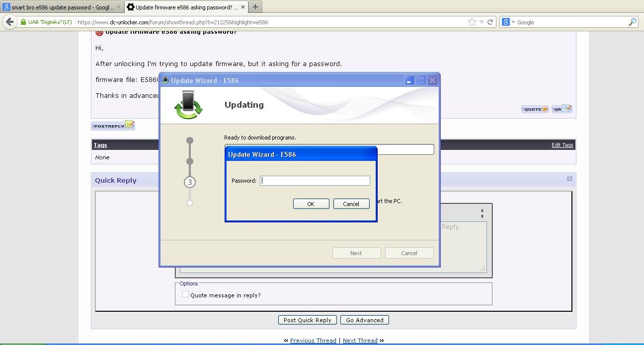Open the Google search engine dropdown
The width and height of the screenshot is (644, 345).
pyautogui.click(x=508, y=22)
